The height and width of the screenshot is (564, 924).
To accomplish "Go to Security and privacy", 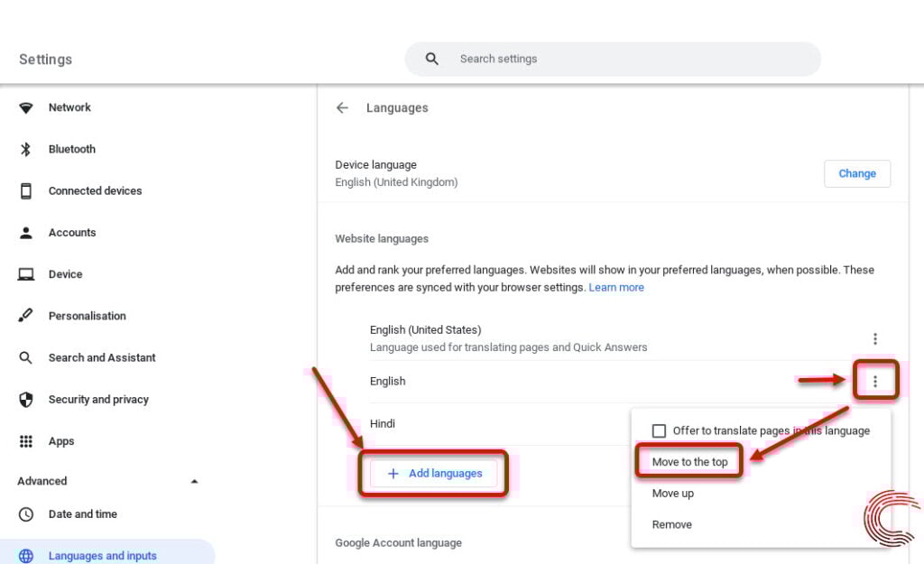I will tap(98, 400).
